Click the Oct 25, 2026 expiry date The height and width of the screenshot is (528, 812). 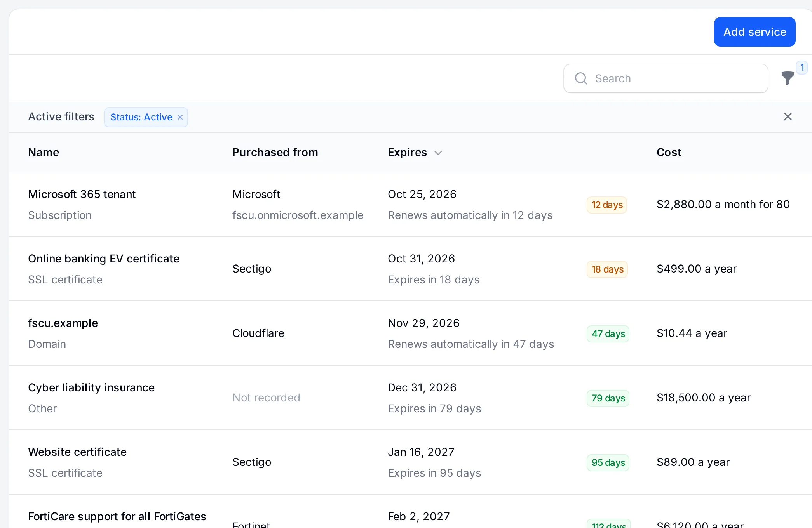pyautogui.click(x=422, y=194)
